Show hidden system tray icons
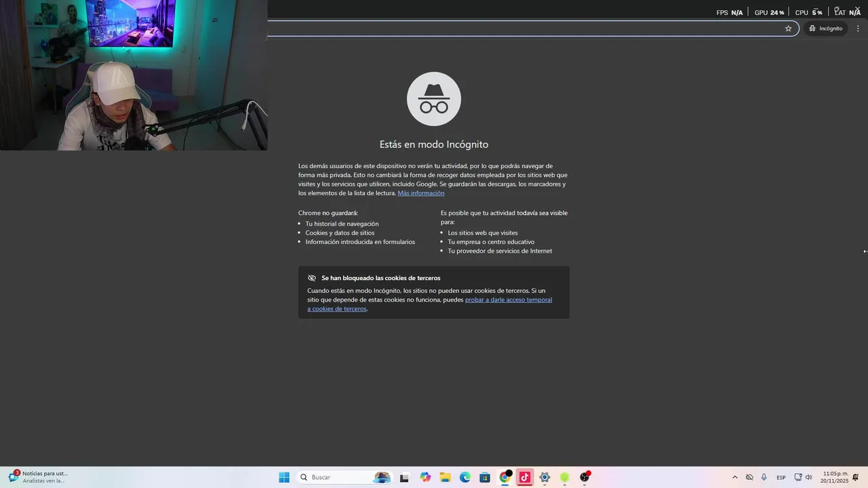The width and height of the screenshot is (868, 488). pos(734,477)
